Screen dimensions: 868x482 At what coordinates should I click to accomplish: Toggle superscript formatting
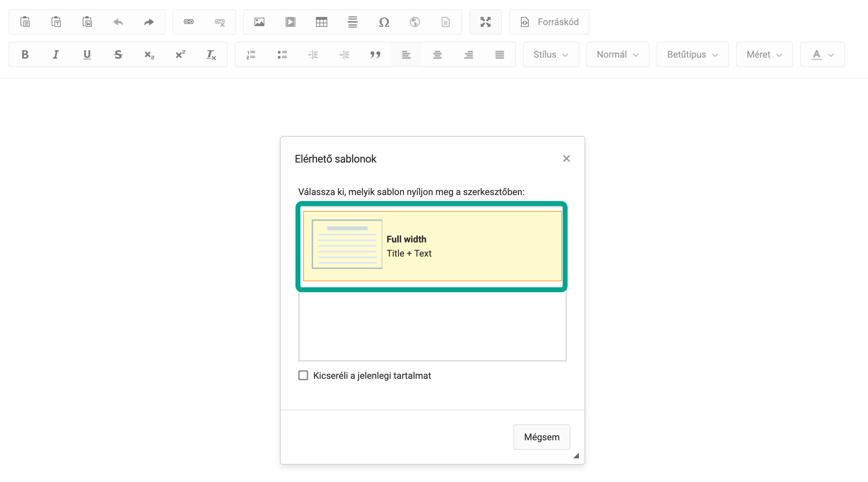pyautogui.click(x=180, y=54)
